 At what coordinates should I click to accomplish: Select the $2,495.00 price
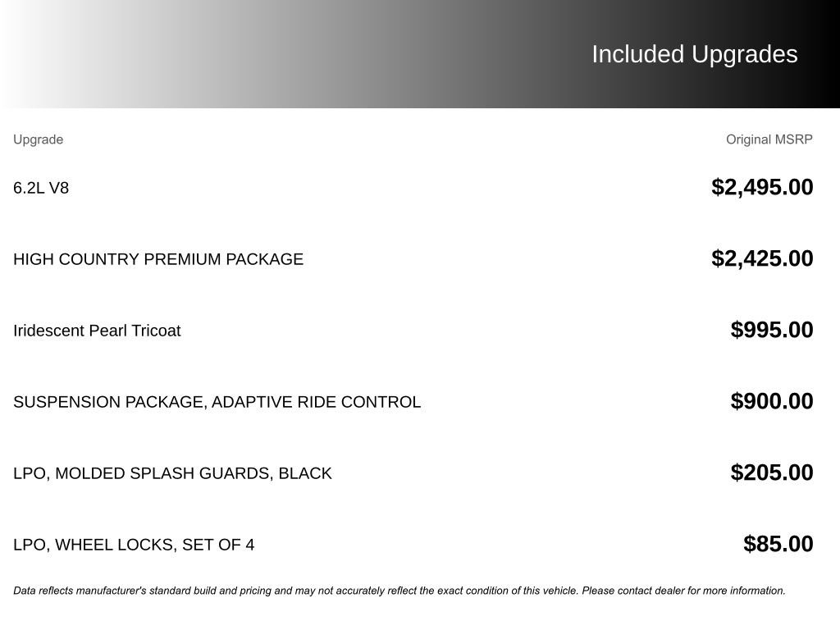coord(762,187)
